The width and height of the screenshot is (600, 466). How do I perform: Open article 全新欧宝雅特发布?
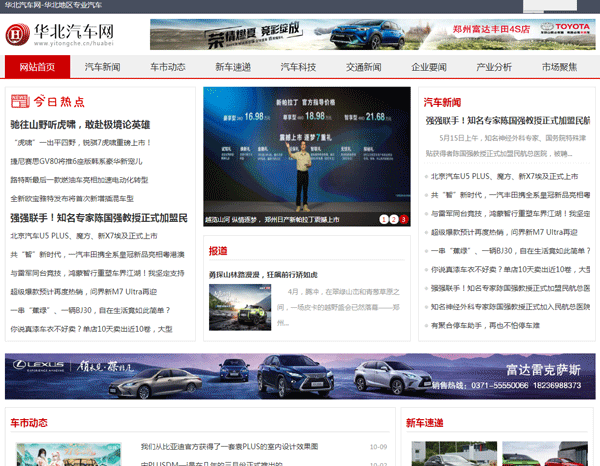72,199
